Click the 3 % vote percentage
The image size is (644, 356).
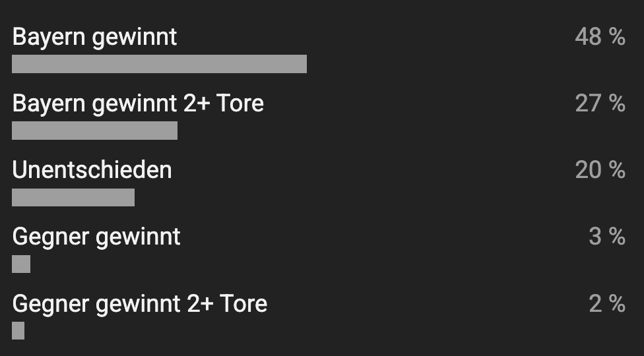tap(606, 237)
